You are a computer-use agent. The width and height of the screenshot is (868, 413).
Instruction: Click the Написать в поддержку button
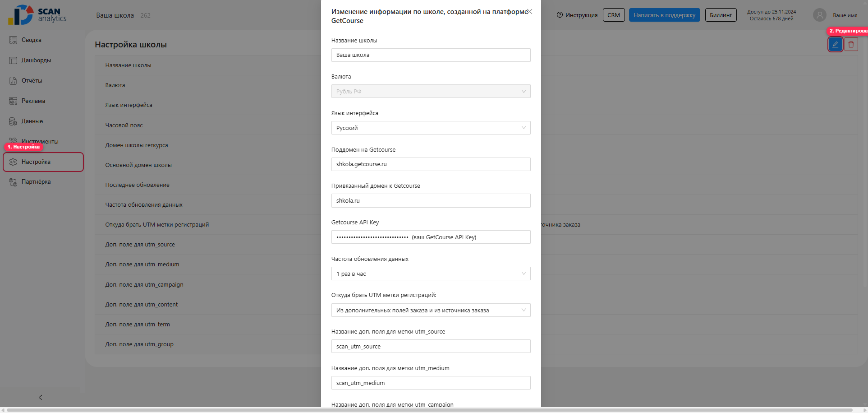pos(665,15)
